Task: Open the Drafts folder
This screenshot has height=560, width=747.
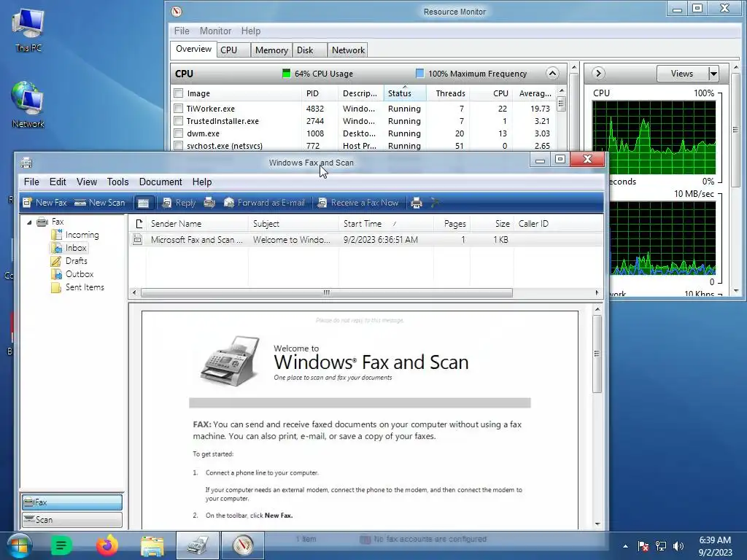Action: 69,261
